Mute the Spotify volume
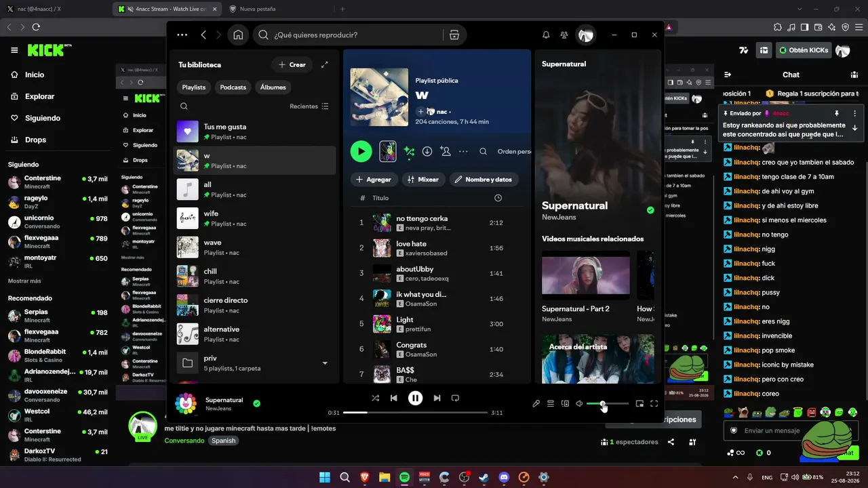 (x=579, y=403)
